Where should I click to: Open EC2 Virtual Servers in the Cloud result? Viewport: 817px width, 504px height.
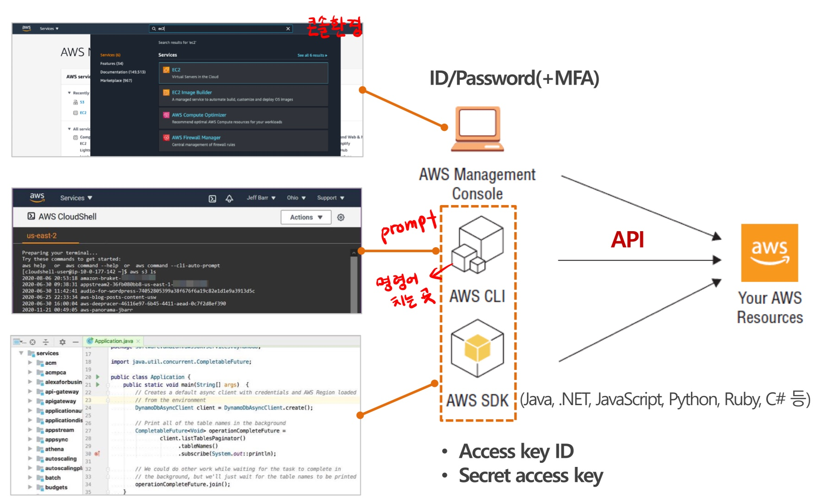click(x=244, y=73)
